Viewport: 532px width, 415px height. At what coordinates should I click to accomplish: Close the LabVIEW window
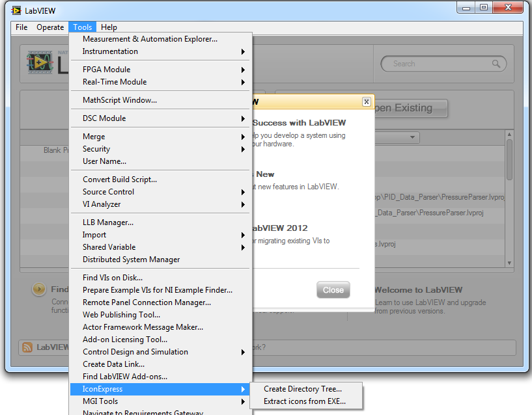pos(508,8)
